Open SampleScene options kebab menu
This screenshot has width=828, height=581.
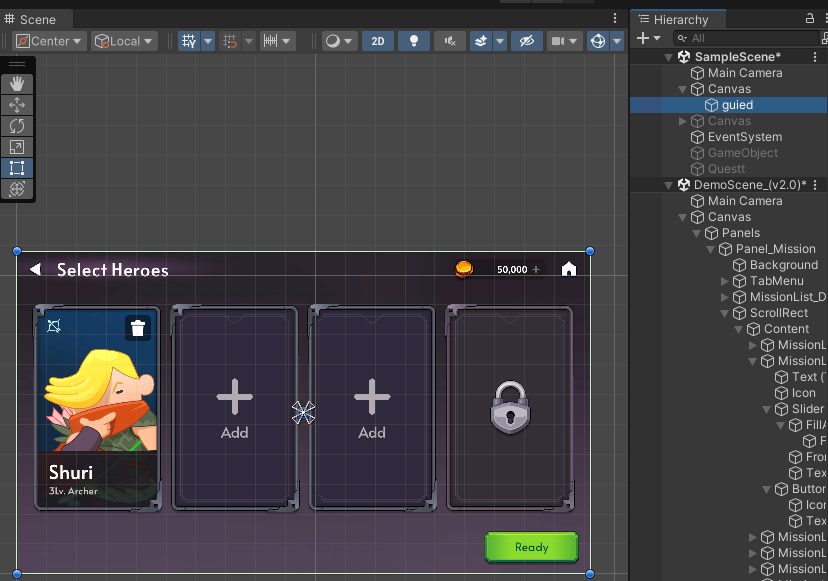(x=815, y=57)
